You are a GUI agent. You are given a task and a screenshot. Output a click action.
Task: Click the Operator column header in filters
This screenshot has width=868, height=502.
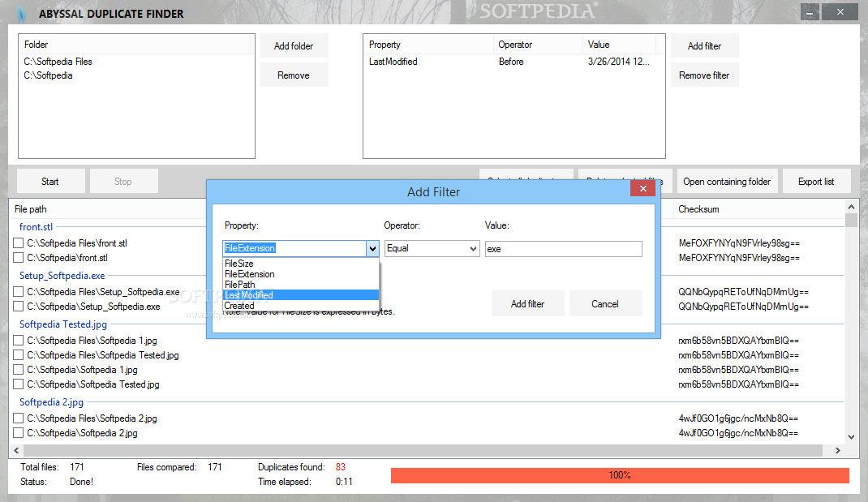point(538,45)
